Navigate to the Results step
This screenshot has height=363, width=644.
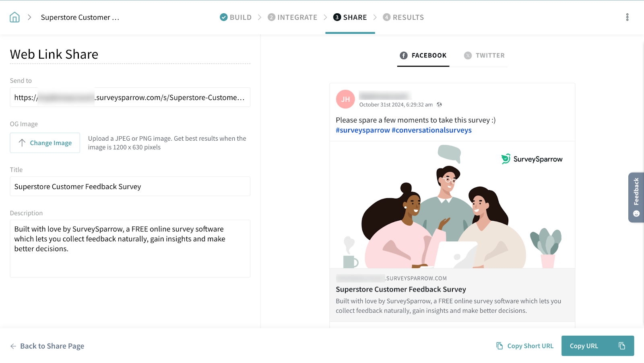click(403, 17)
